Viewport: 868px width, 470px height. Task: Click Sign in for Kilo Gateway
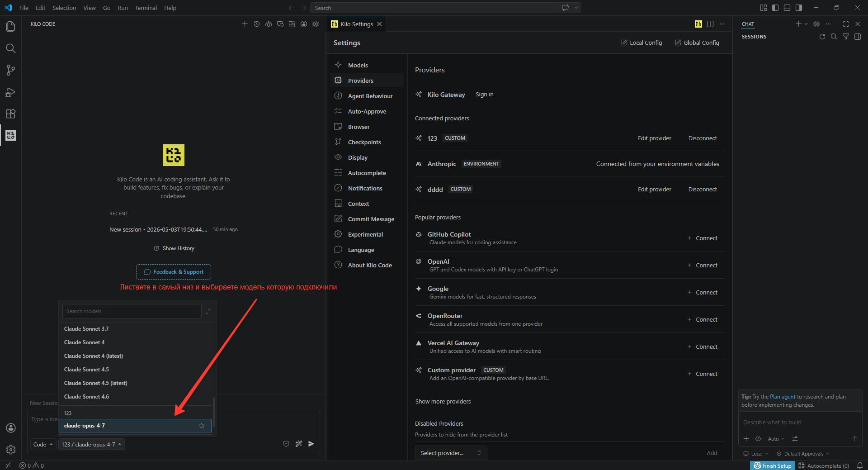[x=484, y=94]
